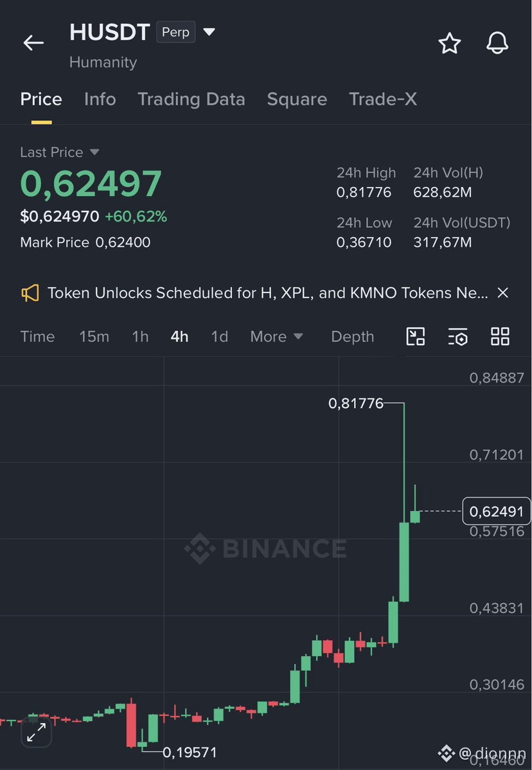Open chart indicator settings icon
Image resolution: width=532 pixels, height=770 pixels.
coord(458,337)
